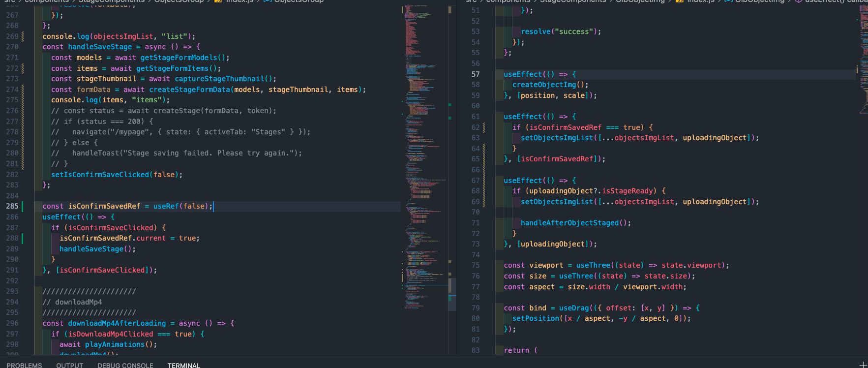Click '[position, scale]' dependency array on line 59
The image size is (868, 368).
pos(552,95)
